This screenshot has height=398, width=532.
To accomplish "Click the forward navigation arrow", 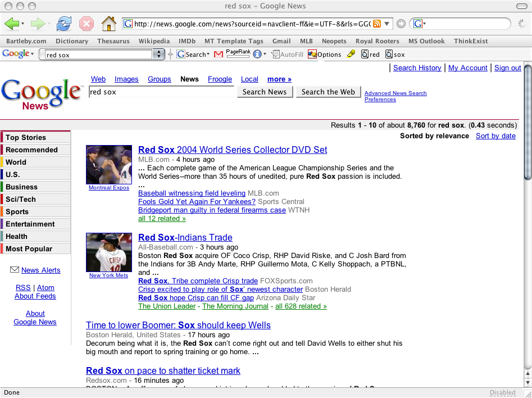I will [x=38, y=24].
